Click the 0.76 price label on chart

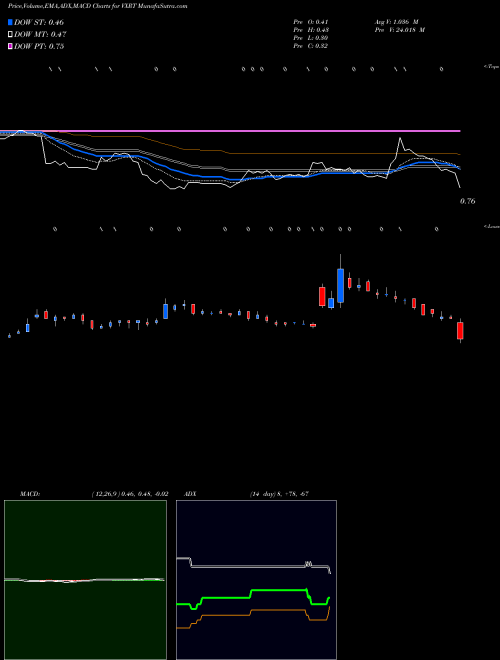468,201
